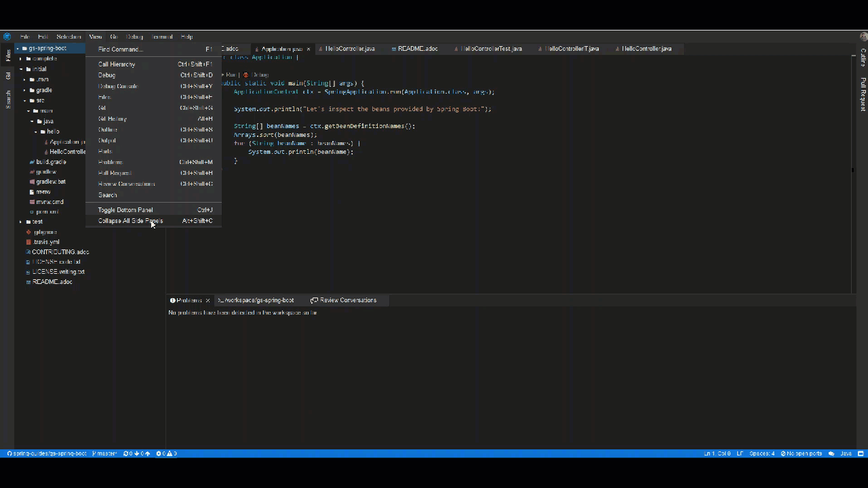Click the No open ports status item
The width and height of the screenshot is (868, 488).
(x=801, y=453)
